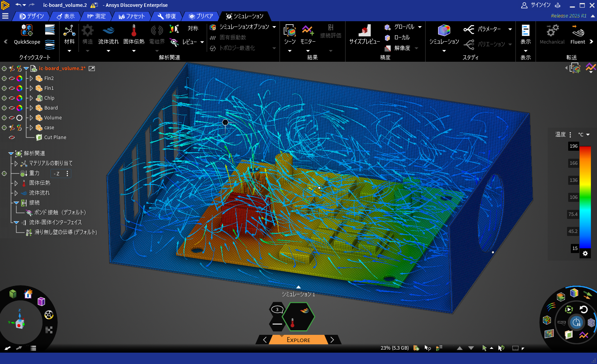Expand the 固体伝熱 tree node
The height and width of the screenshot is (364, 597).
(16, 183)
